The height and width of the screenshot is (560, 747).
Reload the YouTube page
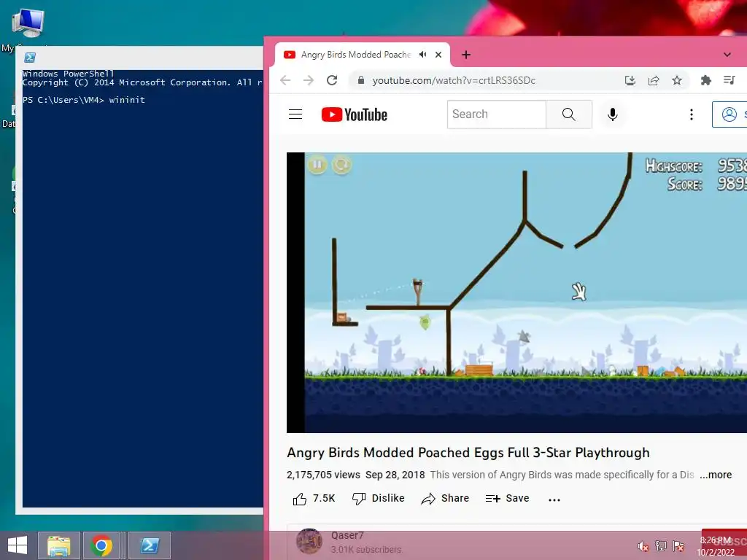[x=332, y=80]
